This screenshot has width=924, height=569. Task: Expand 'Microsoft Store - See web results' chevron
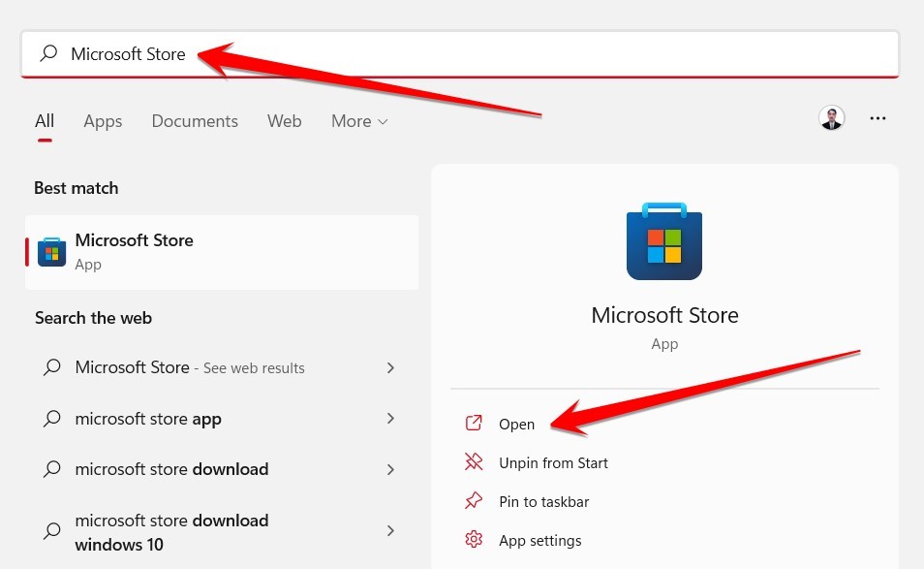pyautogui.click(x=390, y=368)
